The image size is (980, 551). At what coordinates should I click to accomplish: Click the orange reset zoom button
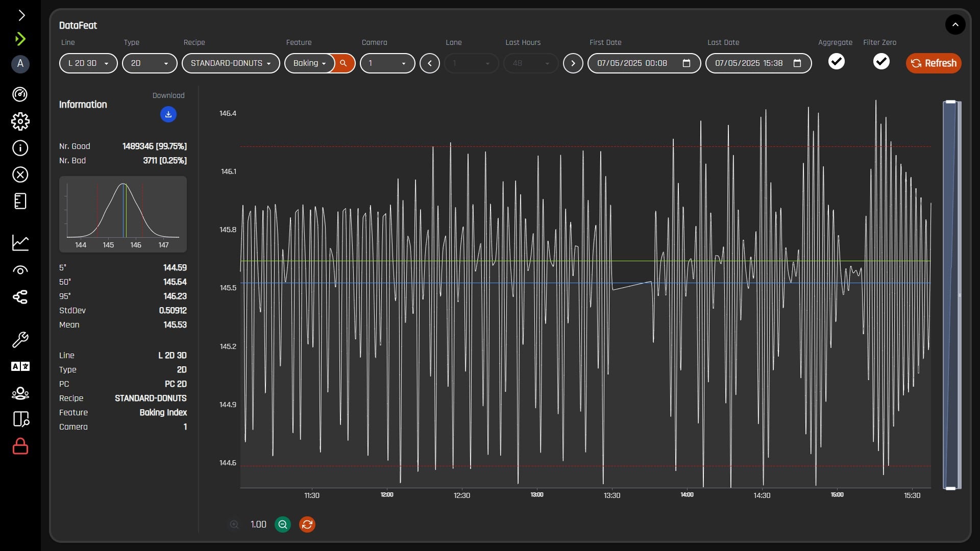point(307,524)
